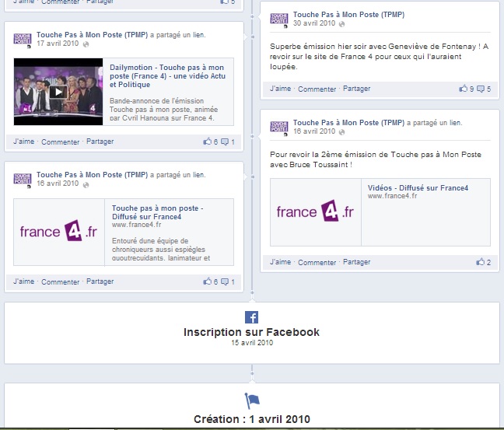This screenshot has height=430, width=504.
Task: Click Pour revoir la 2ème émission text
Action: (x=376, y=159)
